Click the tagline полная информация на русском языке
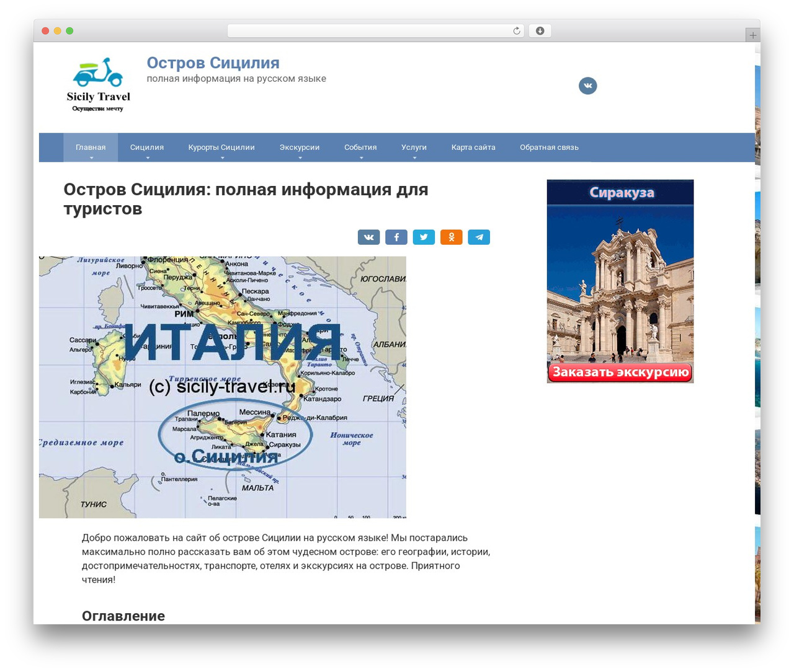 coord(236,79)
